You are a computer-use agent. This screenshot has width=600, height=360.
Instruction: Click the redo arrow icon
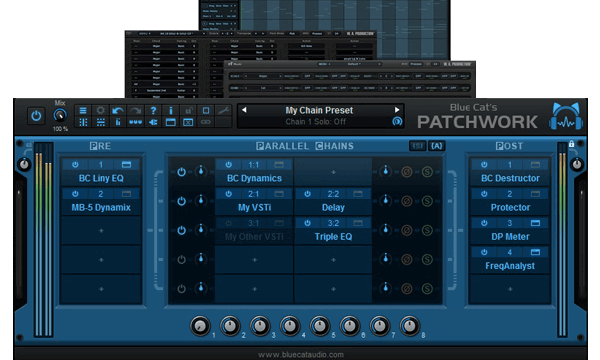tap(135, 111)
